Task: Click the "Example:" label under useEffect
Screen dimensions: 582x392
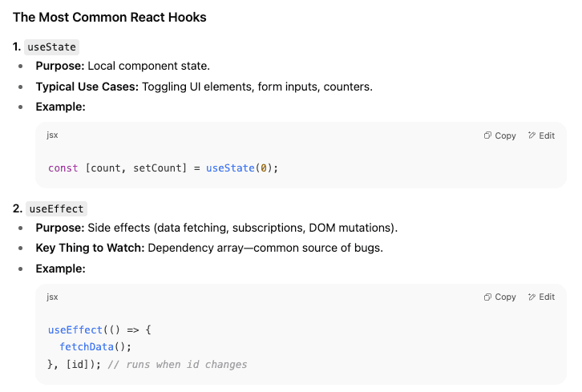Action: pos(60,269)
